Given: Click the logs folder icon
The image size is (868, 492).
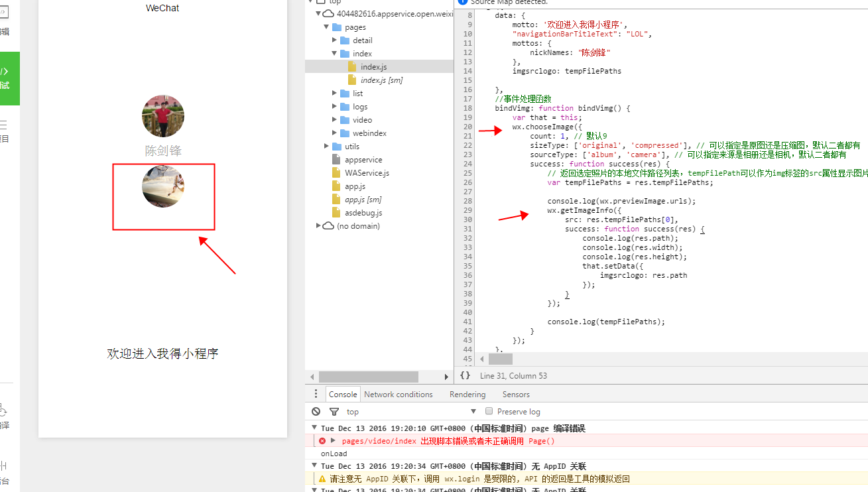Looking at the screenshot, I should click(x=345, y=107).
